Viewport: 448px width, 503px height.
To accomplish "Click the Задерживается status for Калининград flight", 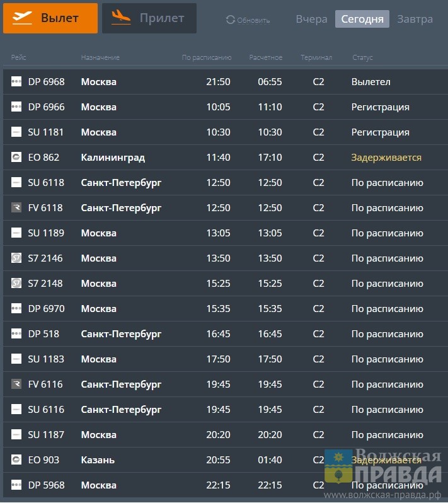I will point(386,158).
